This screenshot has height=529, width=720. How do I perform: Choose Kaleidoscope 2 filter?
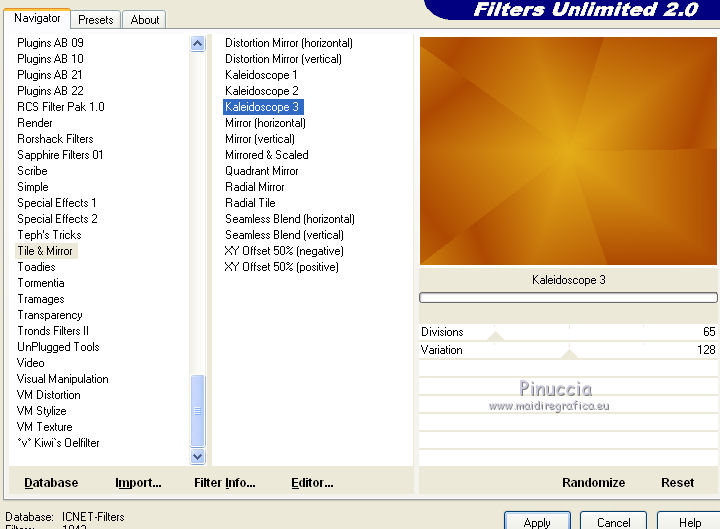(x=262, y=90)
